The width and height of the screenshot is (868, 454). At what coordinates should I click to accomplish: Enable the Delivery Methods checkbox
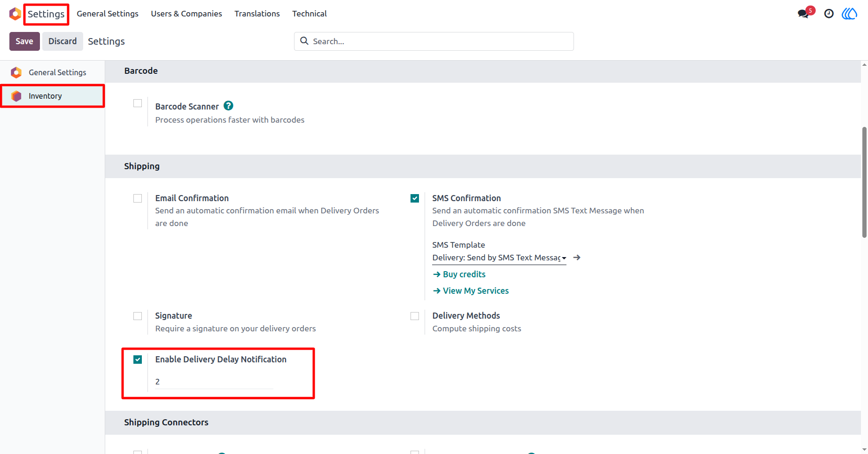[415, 316]
